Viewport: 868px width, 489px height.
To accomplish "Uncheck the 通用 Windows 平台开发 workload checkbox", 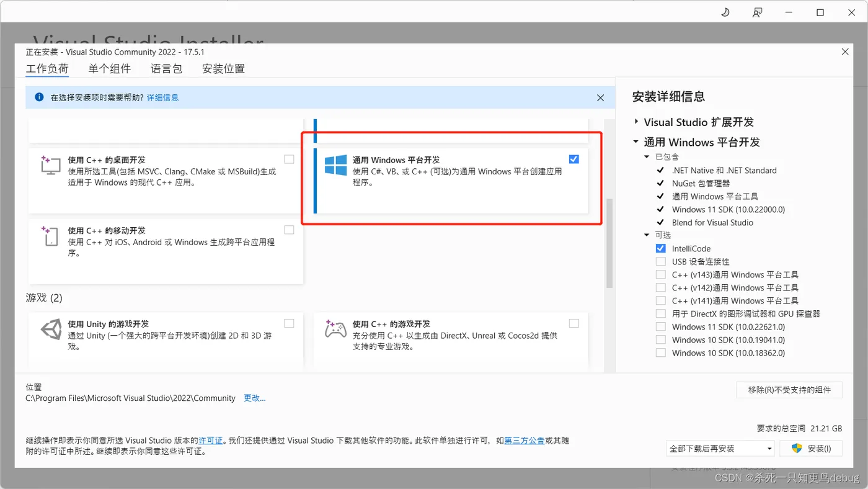I will tap(573, 159).
